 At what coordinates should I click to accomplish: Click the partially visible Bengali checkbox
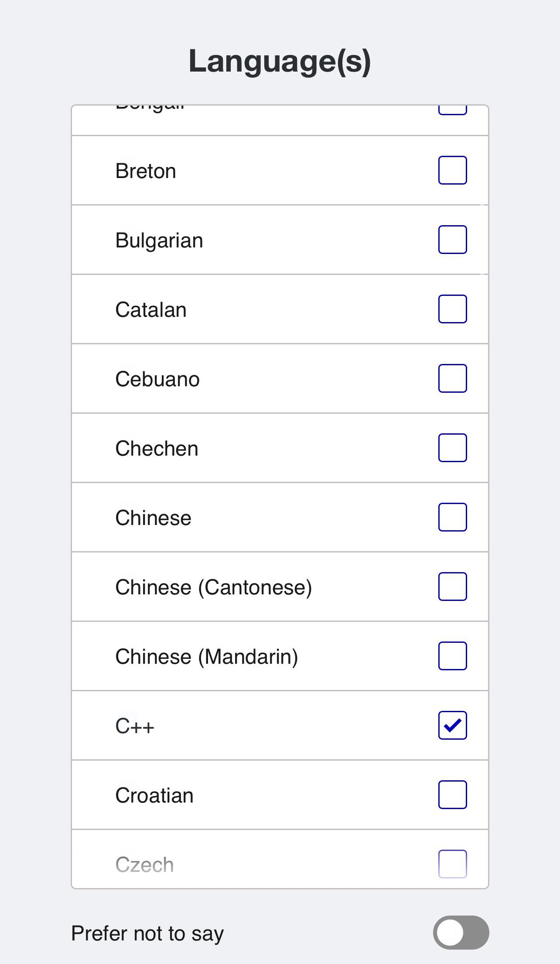pos(452,110)
